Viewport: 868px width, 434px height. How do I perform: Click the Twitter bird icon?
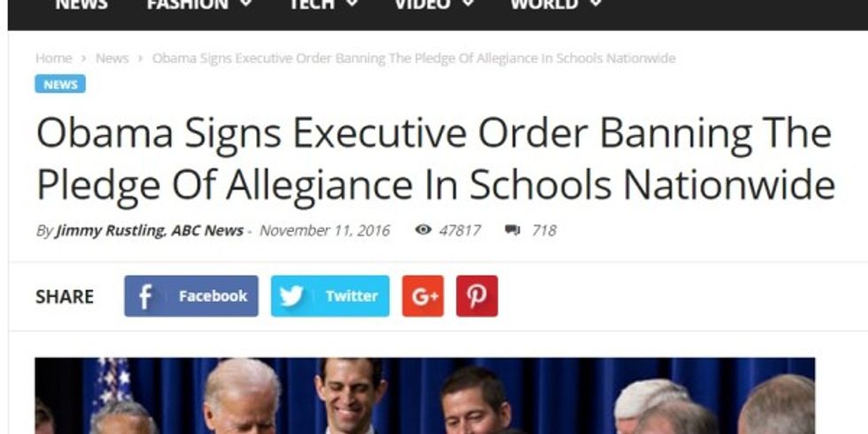click(291, 296)
